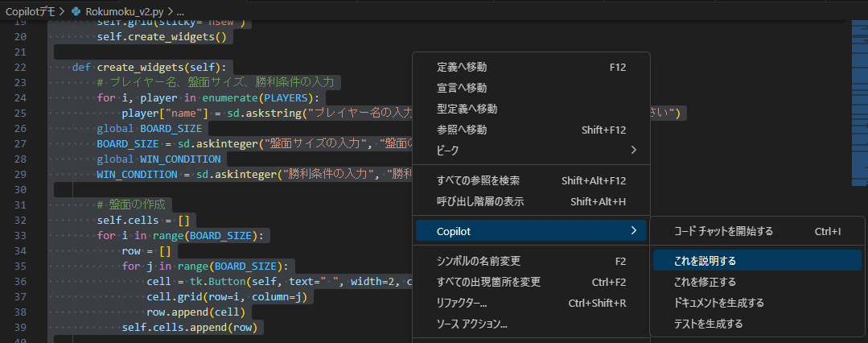
Task: Click 'self.cells = []' code line
Action: coord(143,220)
